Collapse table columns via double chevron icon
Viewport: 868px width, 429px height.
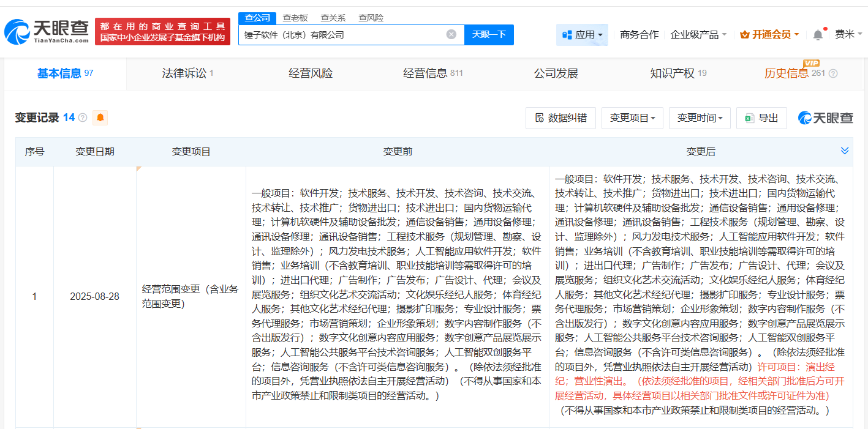coord(845,150)
